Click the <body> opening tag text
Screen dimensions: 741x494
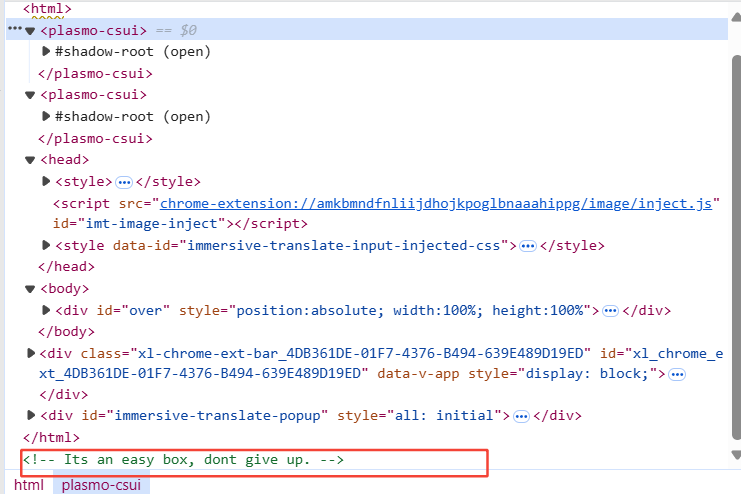pos(65,288)
